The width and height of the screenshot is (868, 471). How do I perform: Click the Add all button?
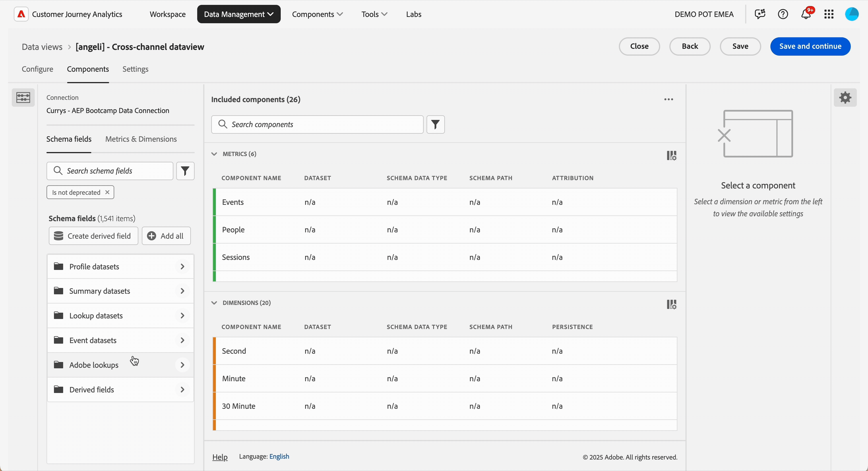[x=166, y=236]
